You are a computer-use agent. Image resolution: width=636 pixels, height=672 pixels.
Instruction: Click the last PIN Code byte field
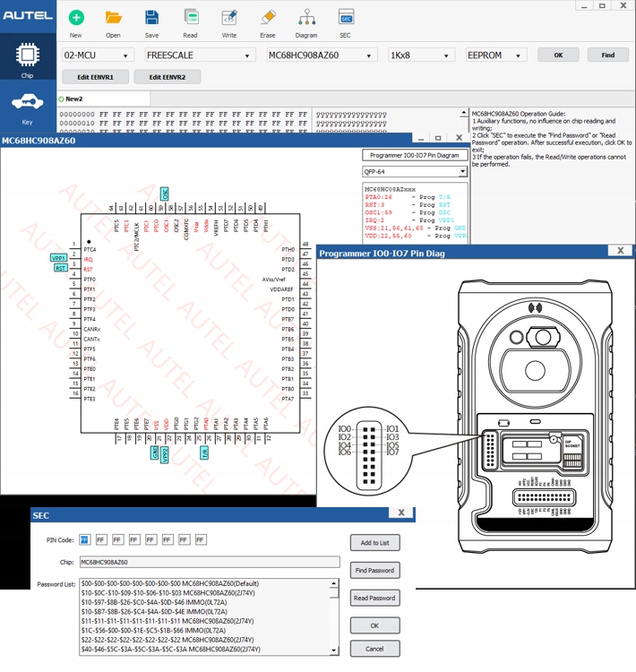[x=201, y=539]
